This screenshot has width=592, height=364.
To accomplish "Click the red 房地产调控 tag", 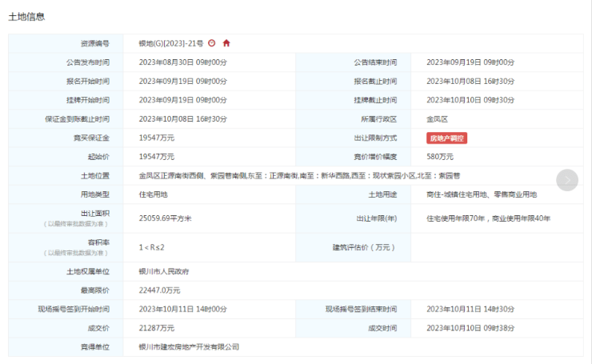I will tap(446, 138).
